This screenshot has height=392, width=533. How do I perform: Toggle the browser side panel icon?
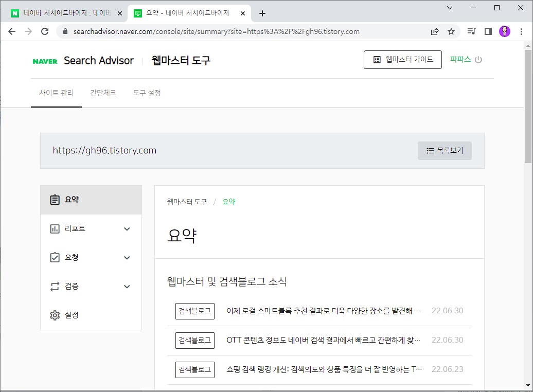pos(488,31)
